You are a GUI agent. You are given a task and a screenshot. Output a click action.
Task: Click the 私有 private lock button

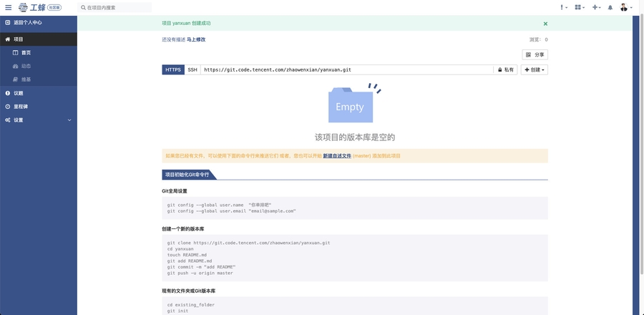pyautogui.click(x=505, y=70)
